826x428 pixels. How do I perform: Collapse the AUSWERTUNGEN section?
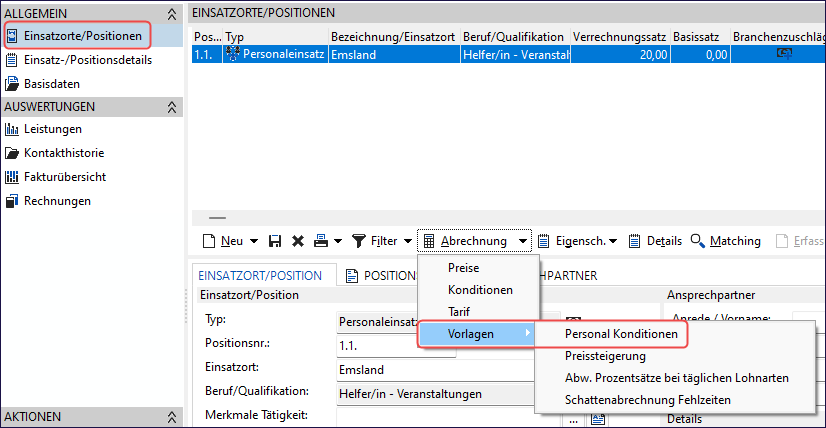171,107
